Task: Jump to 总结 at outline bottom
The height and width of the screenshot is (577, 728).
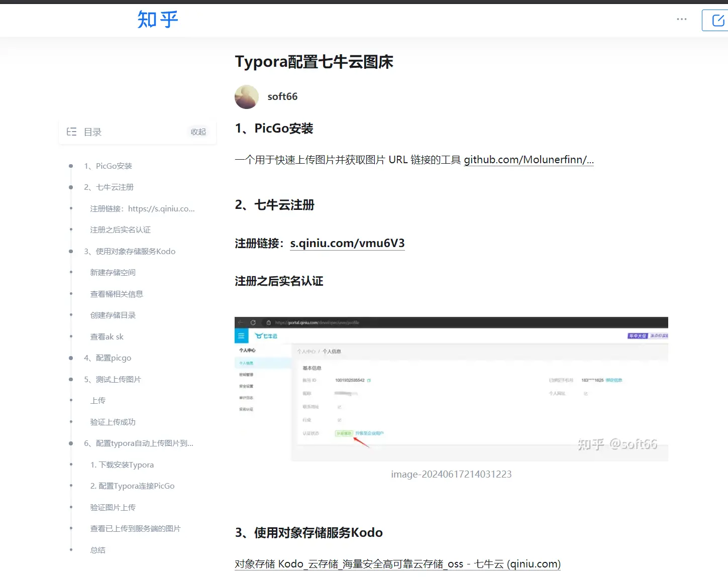Action: pos(97,550)
